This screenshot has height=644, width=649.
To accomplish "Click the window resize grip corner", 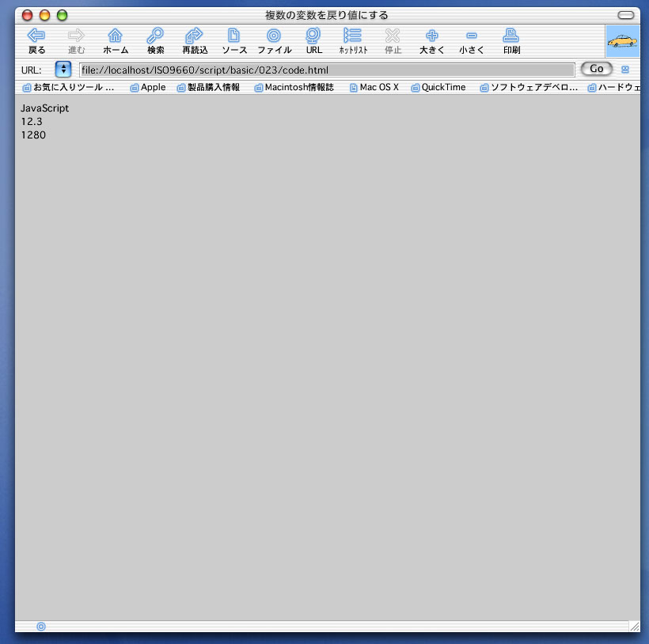I will (634, 627).
